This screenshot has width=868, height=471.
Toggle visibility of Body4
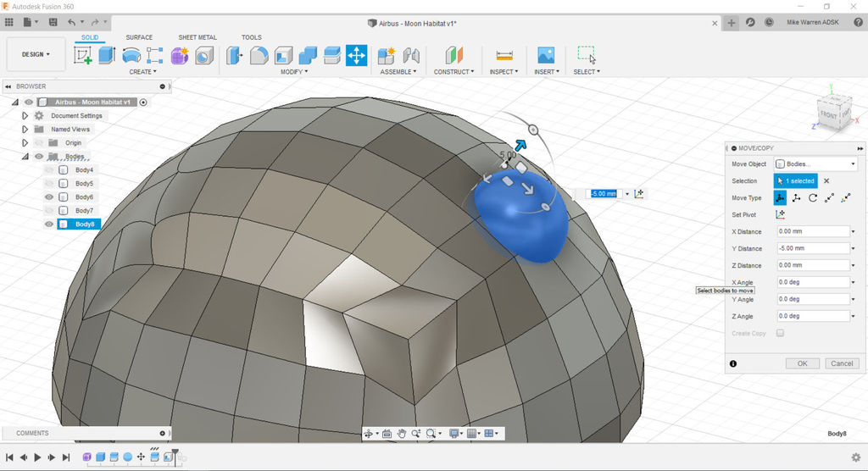tap(49, 170)
